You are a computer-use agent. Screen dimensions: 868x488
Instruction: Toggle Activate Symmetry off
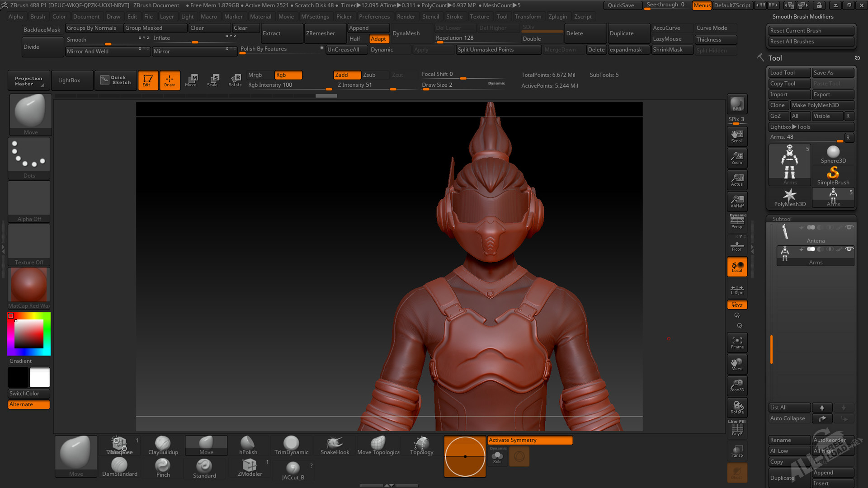[529, 440]
